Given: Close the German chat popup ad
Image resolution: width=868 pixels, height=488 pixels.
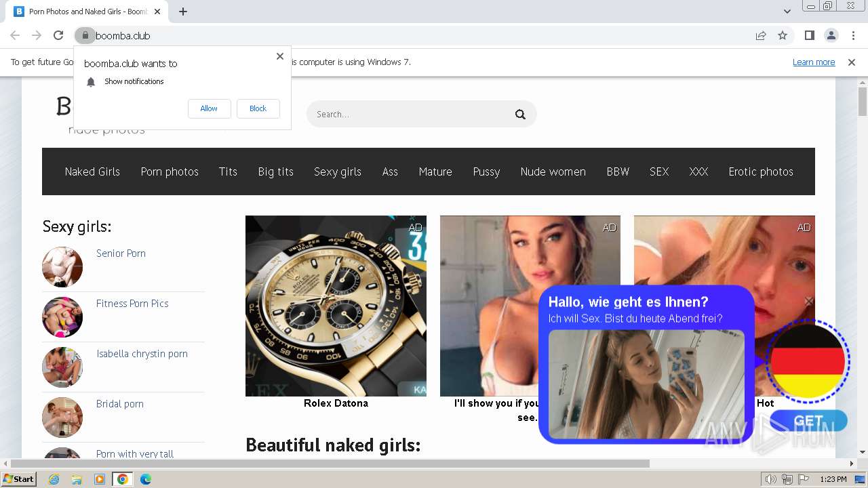Looking at the screenshot, I should point(808,301).
